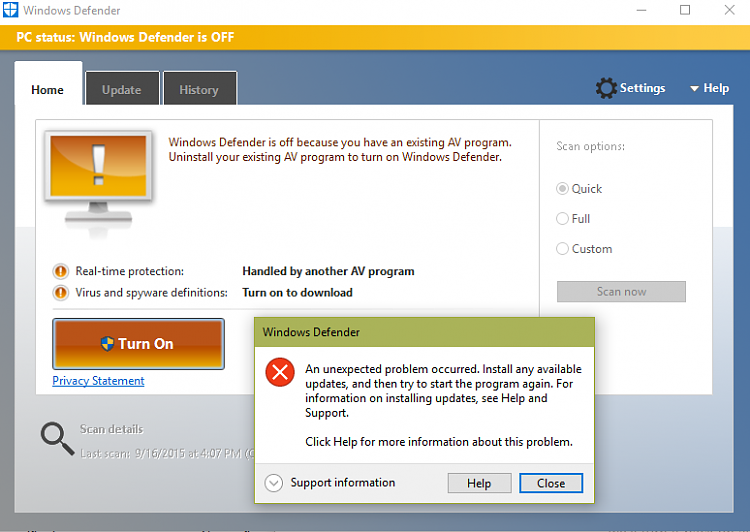The width and height of the screenshot is (750, 532).
Task: Expand Support information in the error dialog
Action: [x=274, y=483]
